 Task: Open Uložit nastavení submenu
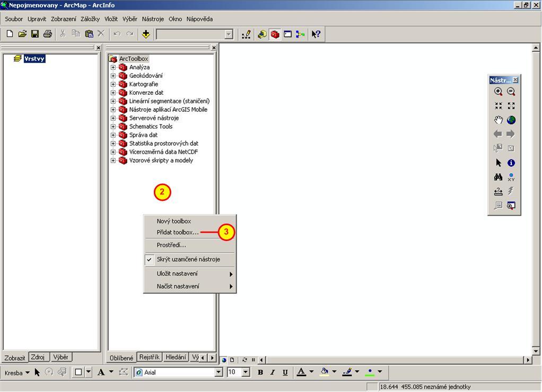[189, 273]
